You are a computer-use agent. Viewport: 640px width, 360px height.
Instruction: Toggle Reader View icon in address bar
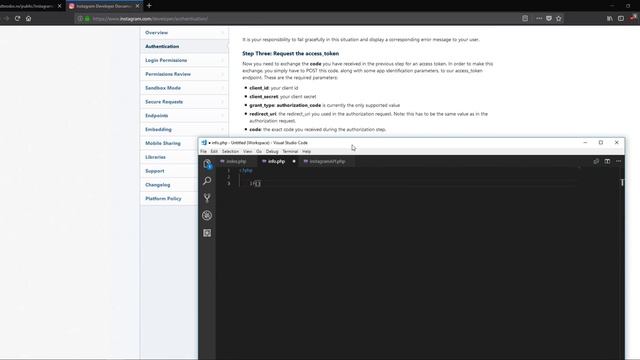click(525, 18)
